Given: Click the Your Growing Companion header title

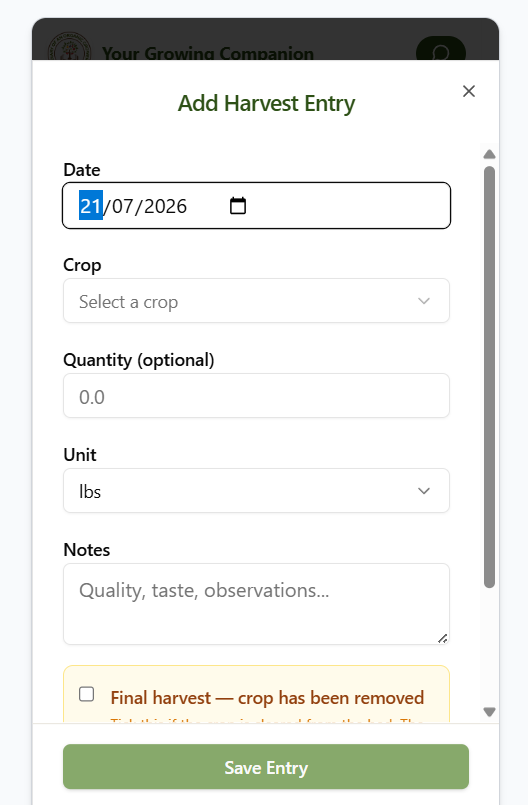Looking at the screenshot, I should click(208, 53).
